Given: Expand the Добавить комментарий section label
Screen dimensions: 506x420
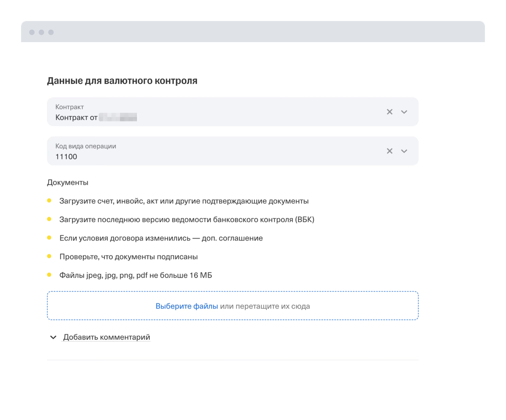Looking at the screenshot, I should pyautogui.click(x=107, y=337).
